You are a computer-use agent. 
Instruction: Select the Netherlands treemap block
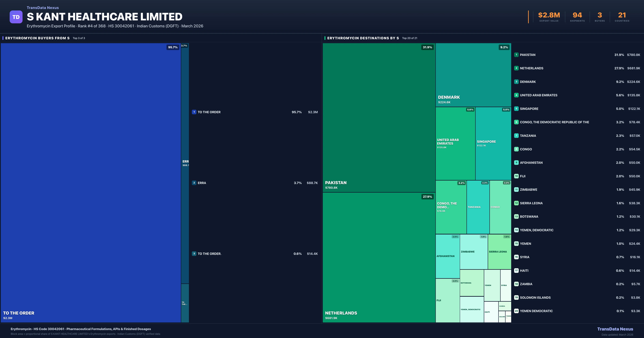pos(379,258)
